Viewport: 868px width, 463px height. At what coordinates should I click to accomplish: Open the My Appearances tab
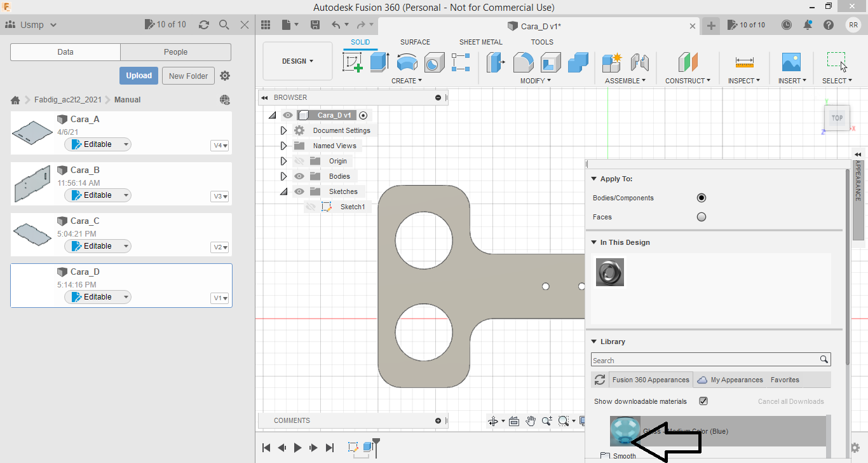click(730, 380)
